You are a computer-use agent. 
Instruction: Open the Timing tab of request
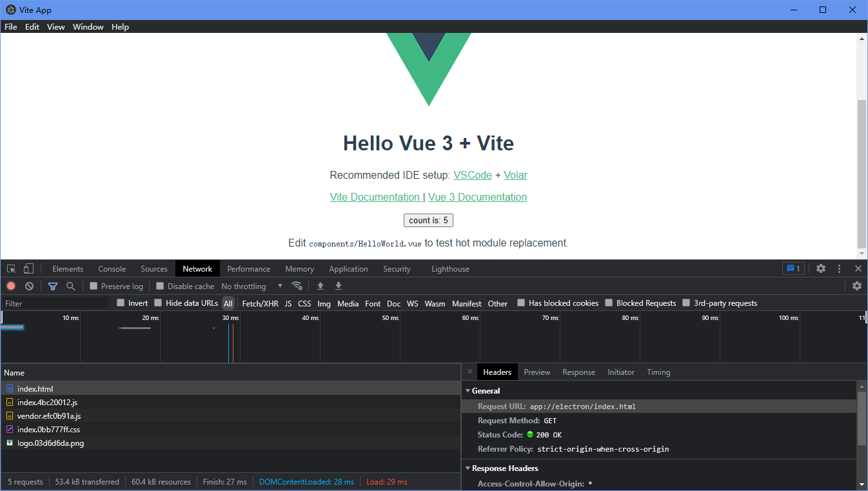click(x=658, y=372)
